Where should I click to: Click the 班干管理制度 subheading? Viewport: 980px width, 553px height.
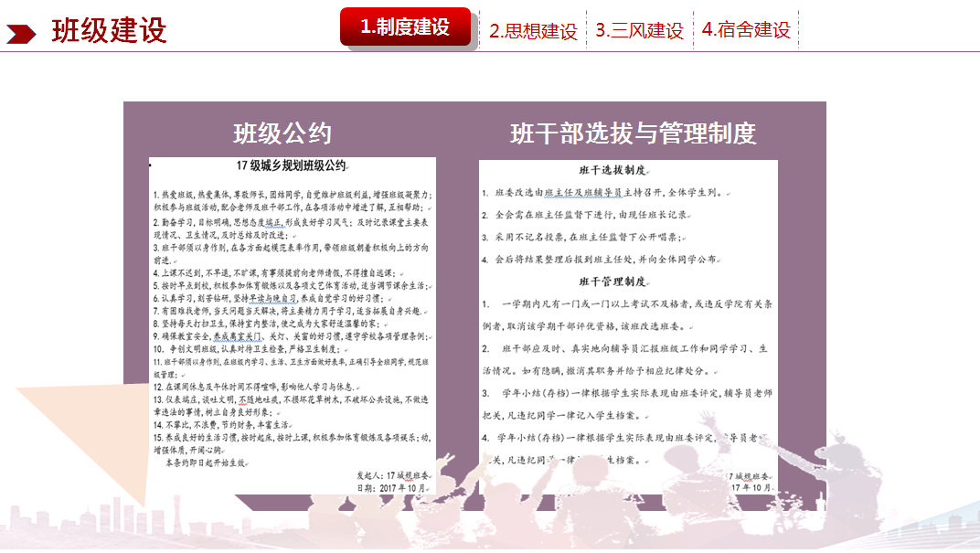click(612, 281)
